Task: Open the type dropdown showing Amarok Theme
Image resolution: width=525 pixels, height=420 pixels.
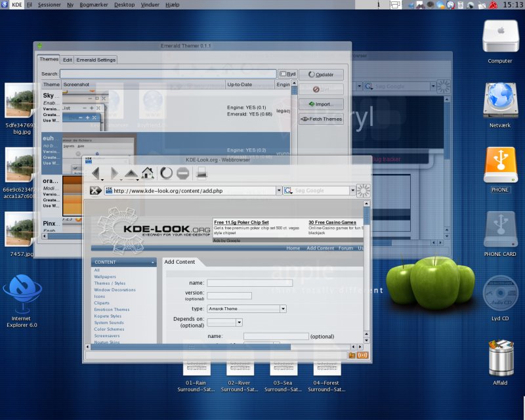Action: click(283, 308)
